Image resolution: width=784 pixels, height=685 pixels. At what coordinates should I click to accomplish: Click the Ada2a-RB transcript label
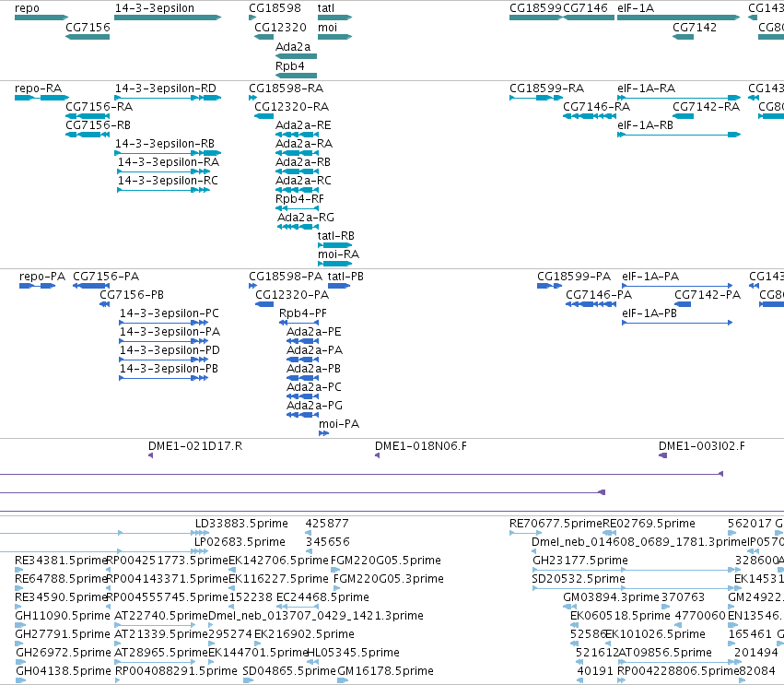(x=303, y=162)
